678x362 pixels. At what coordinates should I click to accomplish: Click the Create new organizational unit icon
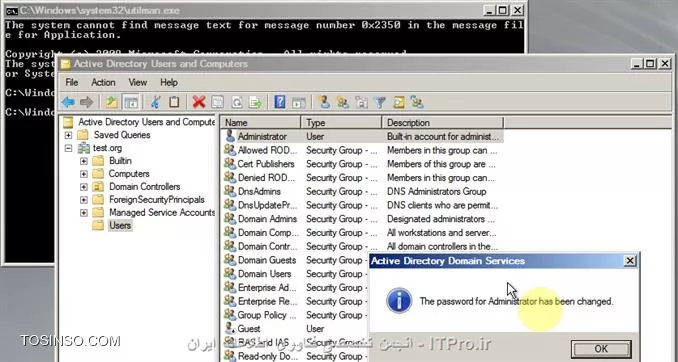(361, 103)
